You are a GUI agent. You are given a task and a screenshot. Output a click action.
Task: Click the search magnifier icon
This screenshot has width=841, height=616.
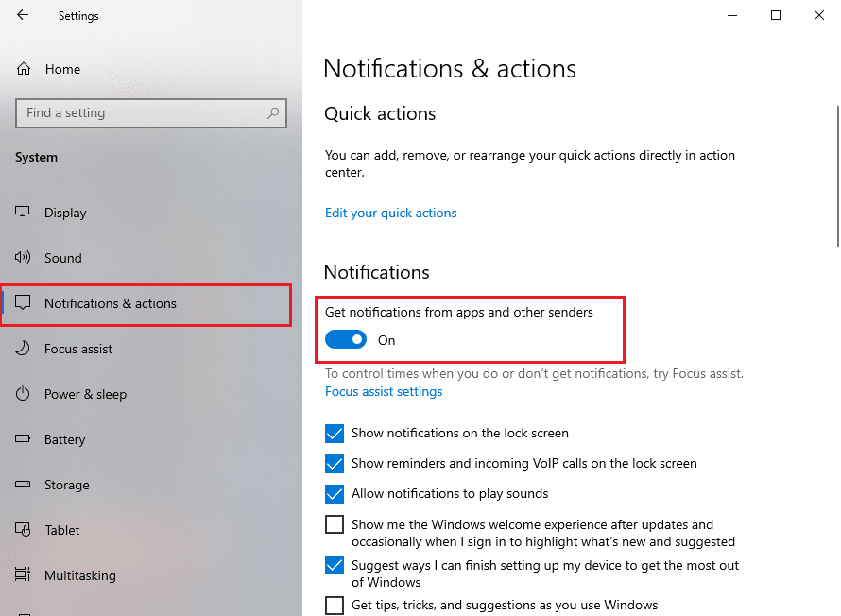pos(273,113)
